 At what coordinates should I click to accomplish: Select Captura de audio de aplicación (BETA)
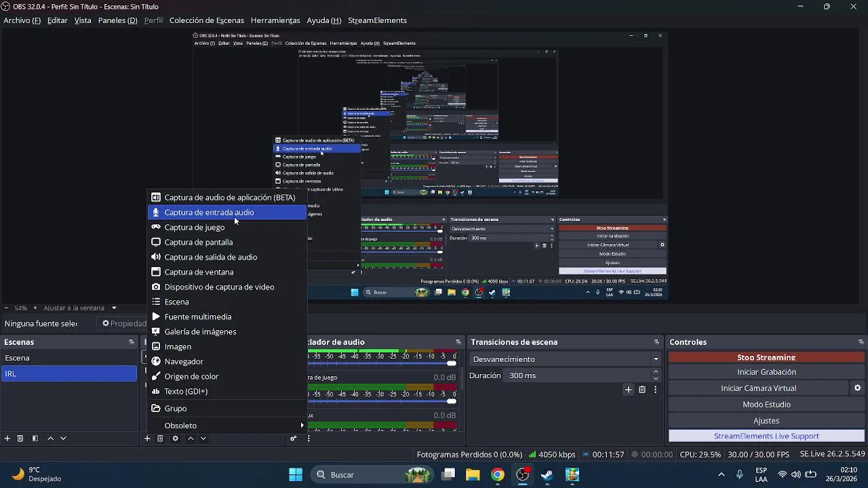(x=226, y=197)
